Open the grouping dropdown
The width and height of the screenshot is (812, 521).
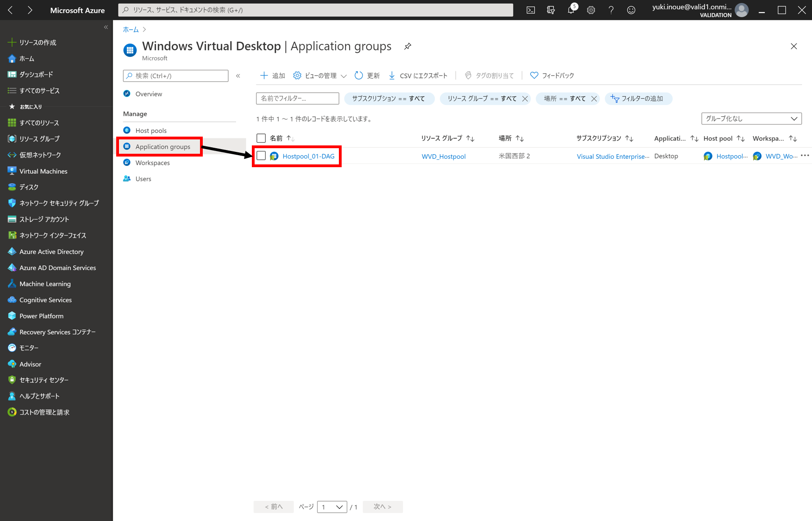(751, 119)
